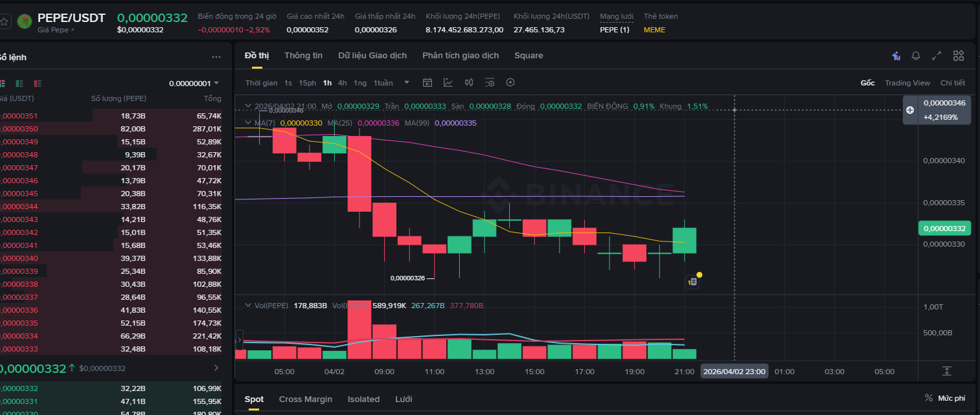Expand the chart side panel handle
This screenshot has width=980, height=415.
[239, 339]
